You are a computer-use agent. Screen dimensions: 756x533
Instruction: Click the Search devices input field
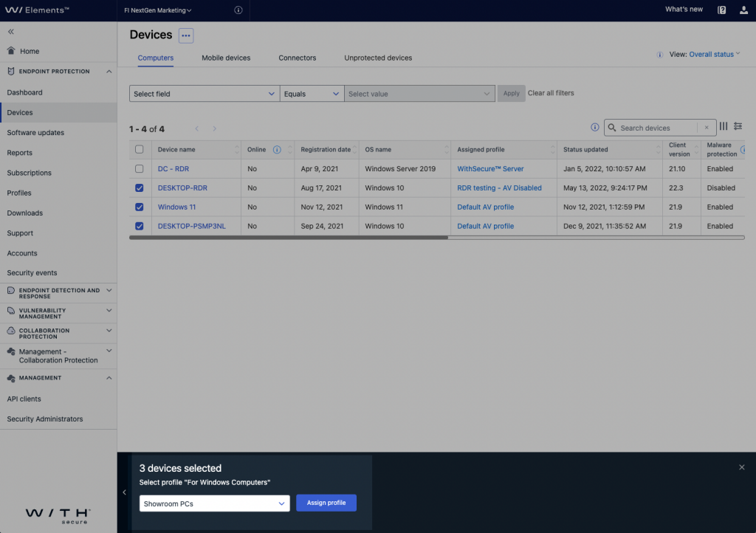pos(657,128)
